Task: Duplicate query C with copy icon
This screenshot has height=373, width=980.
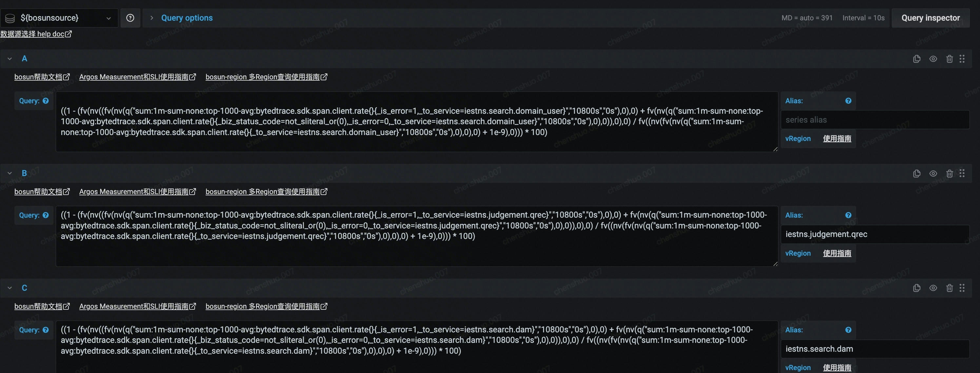Action: pyautogui.click(x=916, y=288)
